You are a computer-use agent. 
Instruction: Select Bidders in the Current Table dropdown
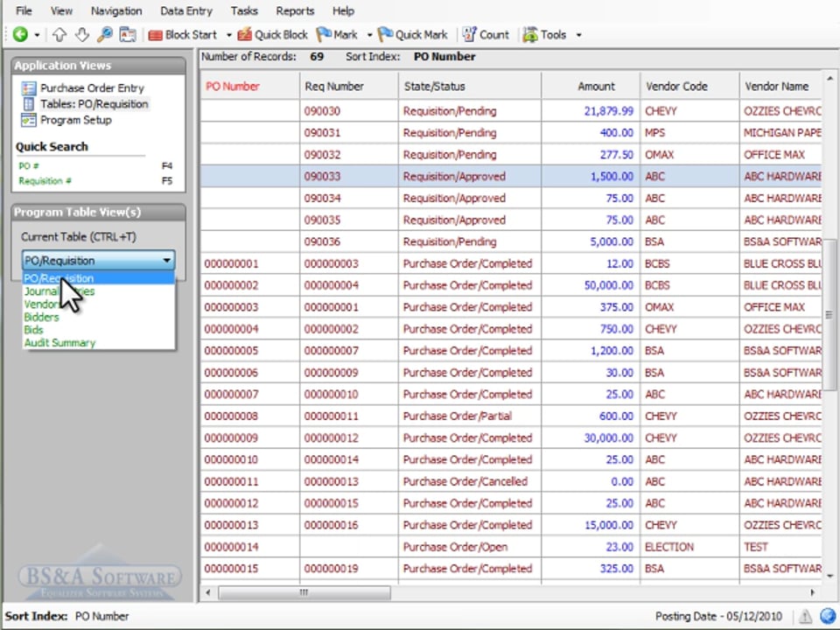pos(41,317)
